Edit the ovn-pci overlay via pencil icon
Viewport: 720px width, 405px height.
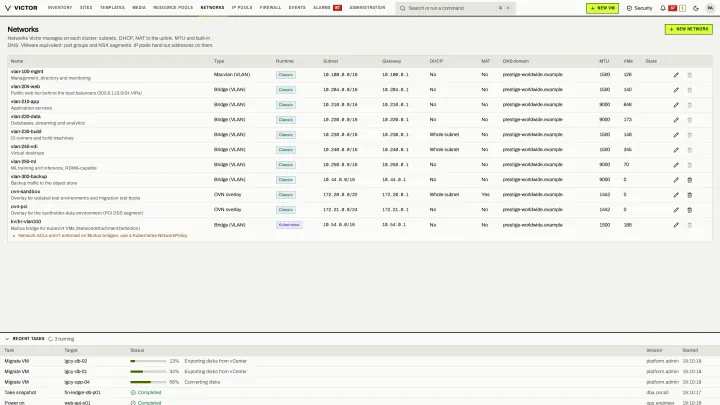click(x=676, y=210)
